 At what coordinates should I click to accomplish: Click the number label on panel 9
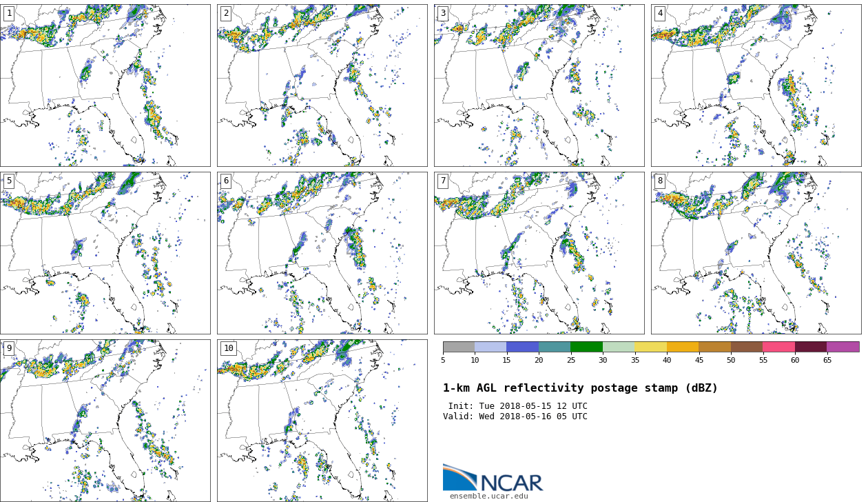(x=9, y=348)
